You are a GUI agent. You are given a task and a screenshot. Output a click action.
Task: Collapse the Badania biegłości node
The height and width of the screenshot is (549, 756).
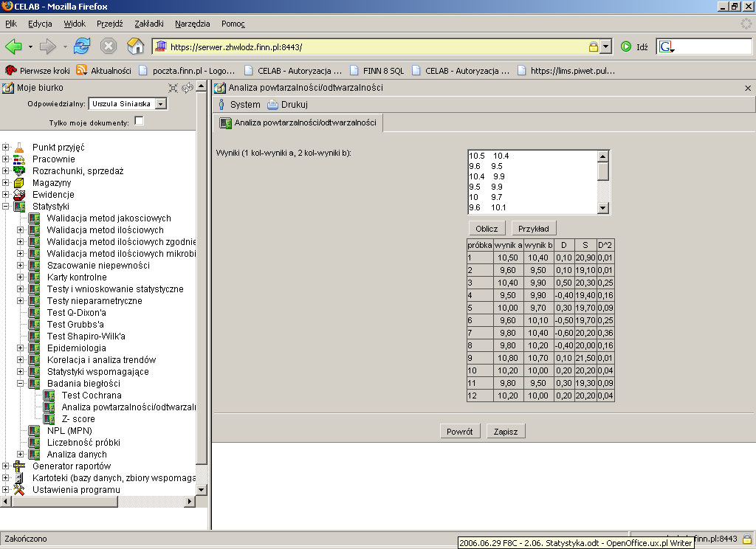tap(20, 384)
